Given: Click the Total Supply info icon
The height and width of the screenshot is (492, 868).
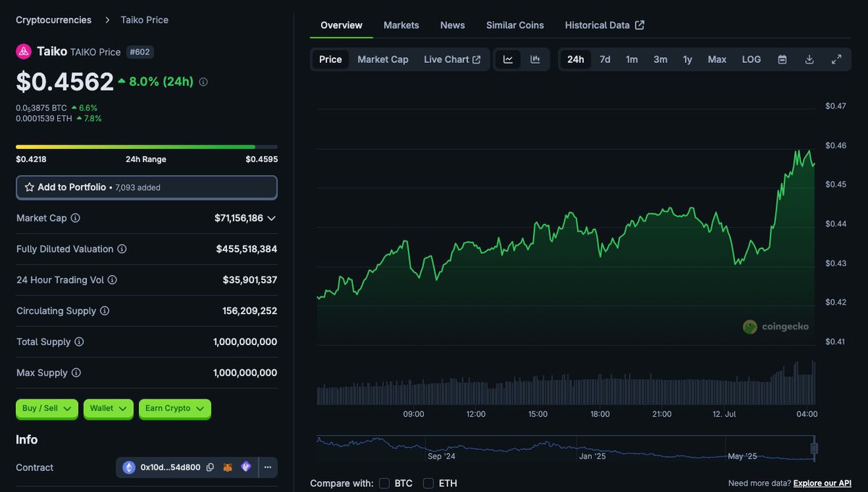Looking at the screenshot, I should [x=80, y=342].
